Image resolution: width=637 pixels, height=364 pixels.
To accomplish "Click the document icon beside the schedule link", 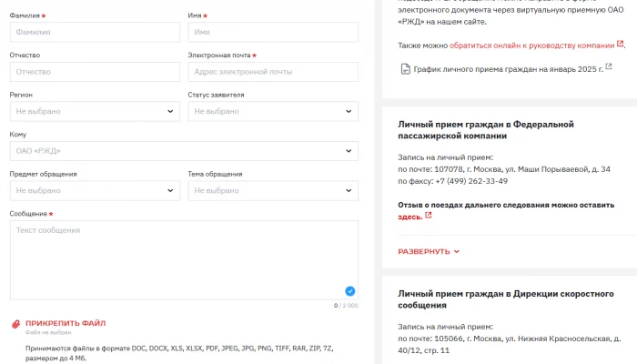I will [406, 69].
